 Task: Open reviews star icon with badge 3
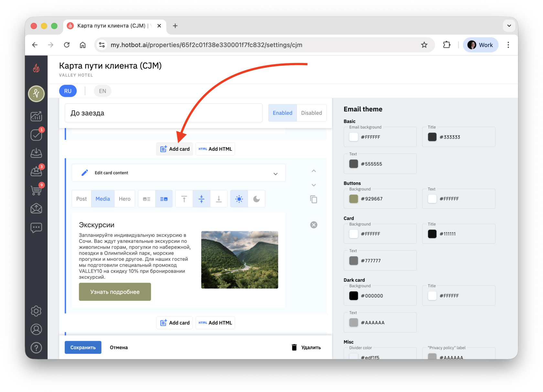[x=37, y=171]
